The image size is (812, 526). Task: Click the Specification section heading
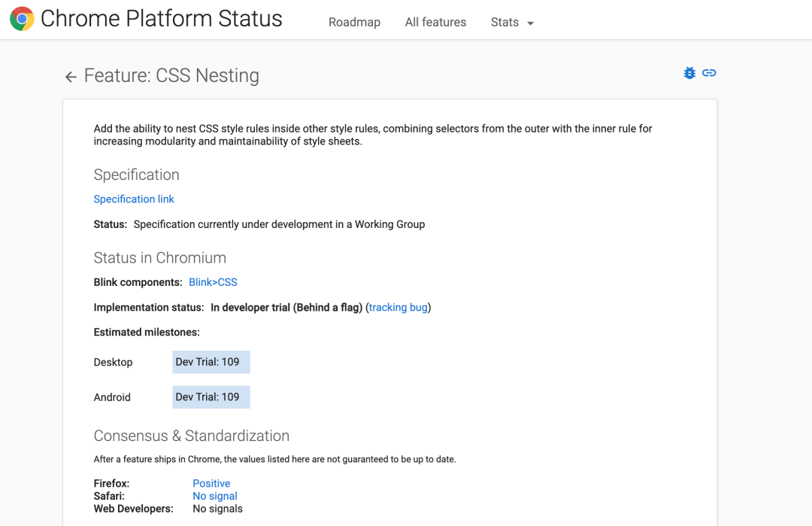pos(136,175)
